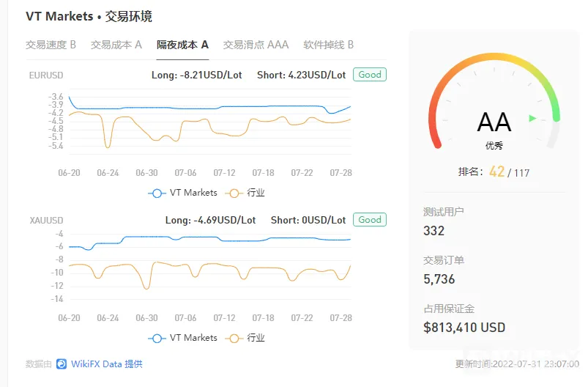Click the Good badge for EURUSD
This screenshot has width=588, height=387.
coord(370,75)
